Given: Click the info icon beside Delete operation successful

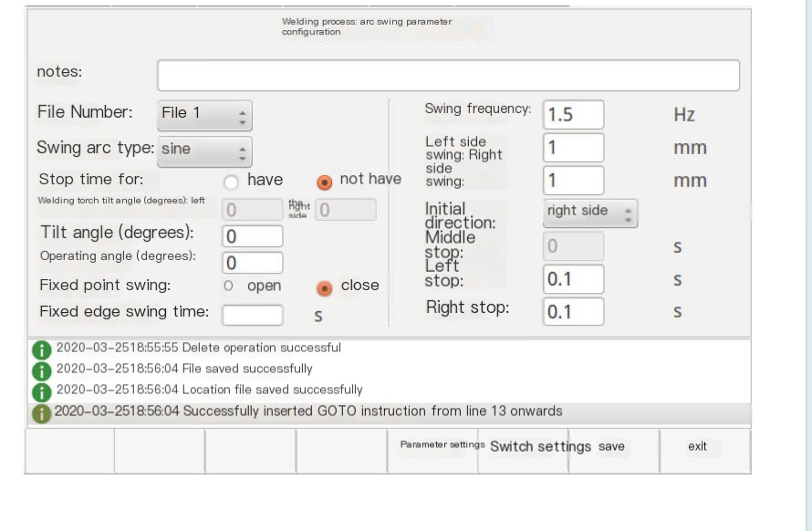Looking at the screenshot, I should pos(41,349).
